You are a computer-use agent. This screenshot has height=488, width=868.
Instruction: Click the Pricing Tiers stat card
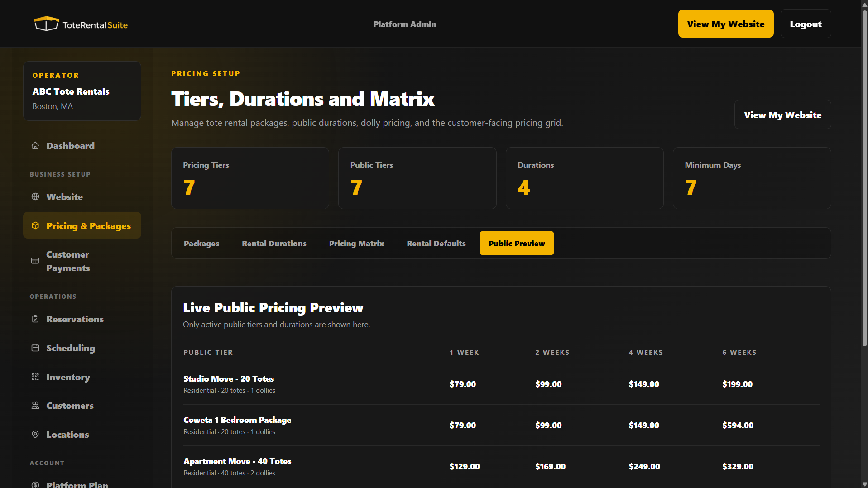pyautogui.click(x=250, y=178)
